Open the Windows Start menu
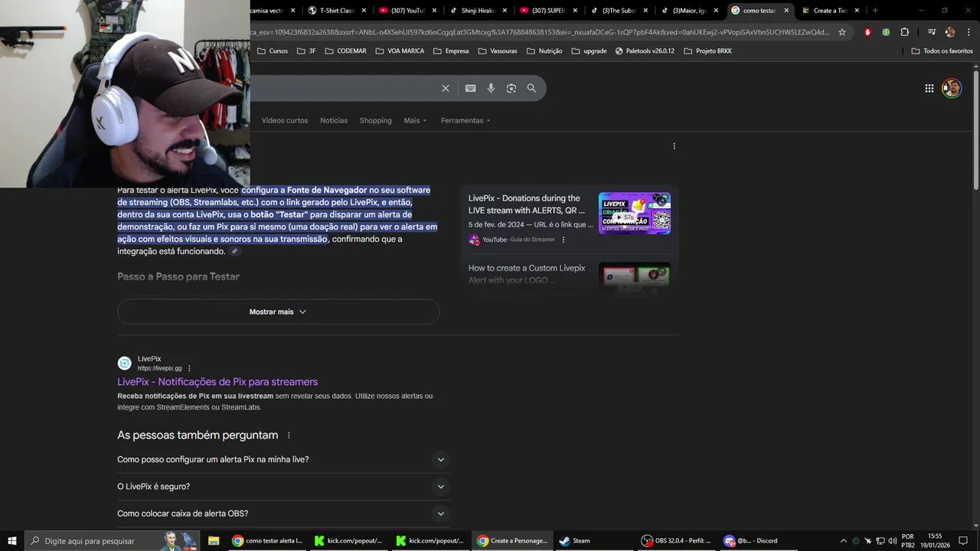 pos(11,540)
